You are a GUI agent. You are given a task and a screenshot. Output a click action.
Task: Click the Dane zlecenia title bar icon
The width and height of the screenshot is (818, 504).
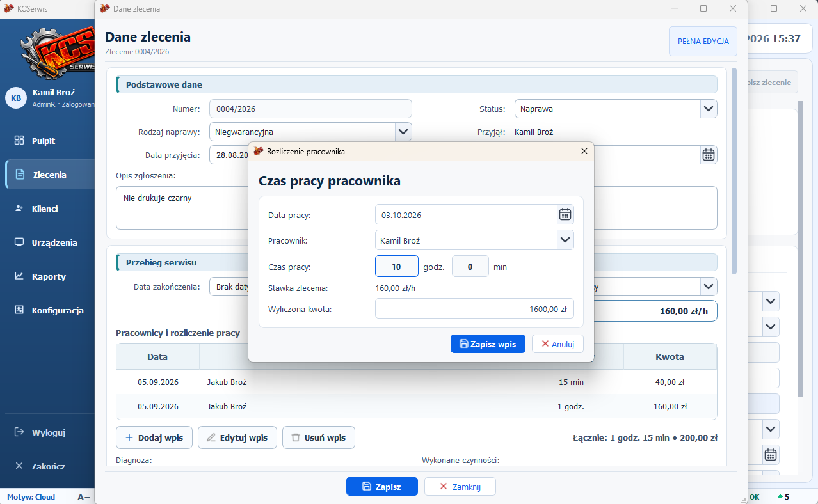pyautogui.click(x=105, y=9)
